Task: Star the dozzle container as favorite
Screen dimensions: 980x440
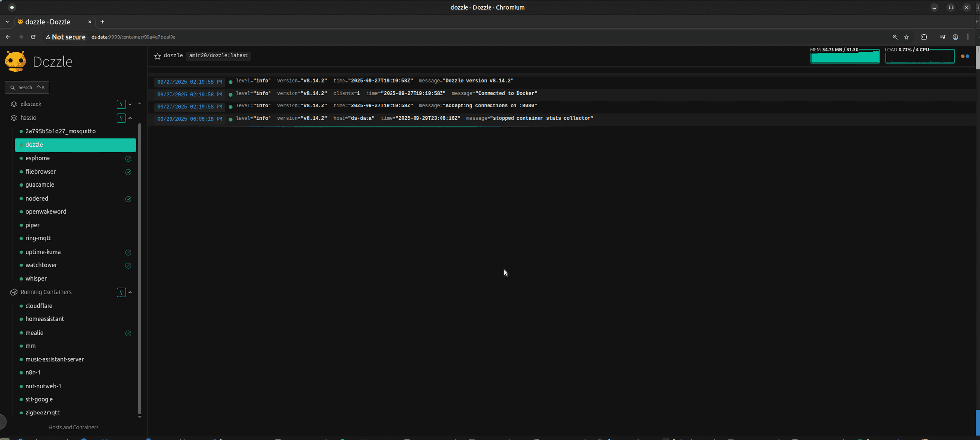Action: coord(157,56)
